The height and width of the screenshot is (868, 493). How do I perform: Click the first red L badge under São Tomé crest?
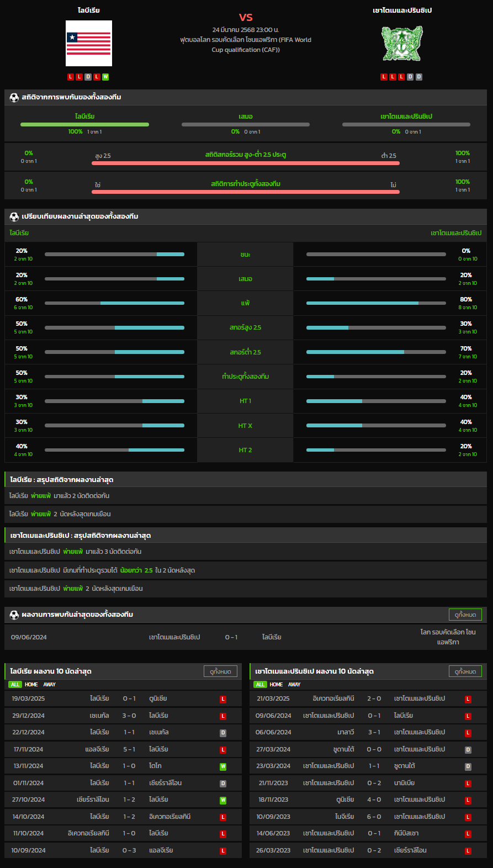click(384, 77)
